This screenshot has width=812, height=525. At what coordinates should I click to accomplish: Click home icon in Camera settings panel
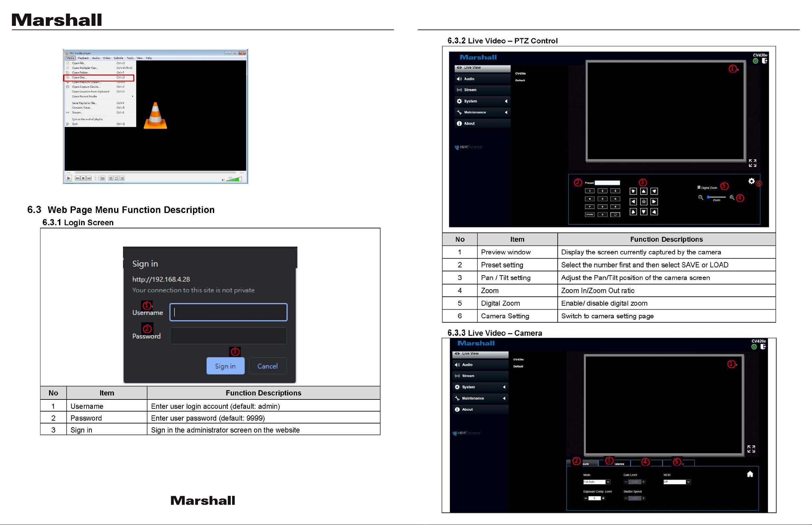[x=750, y=474]
